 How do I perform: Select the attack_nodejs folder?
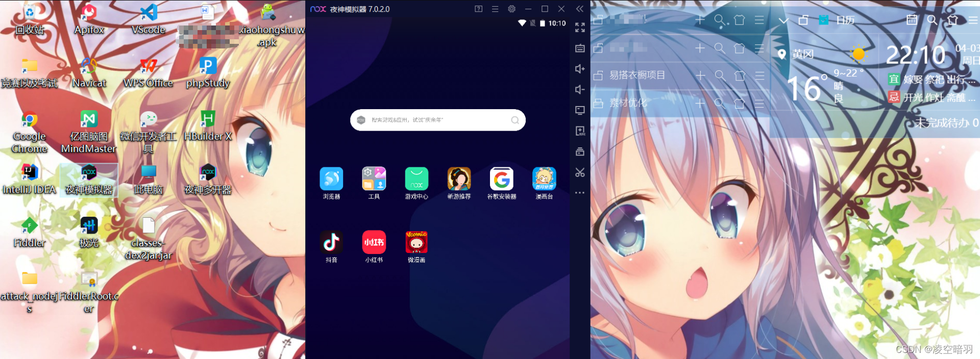[30, 292]
